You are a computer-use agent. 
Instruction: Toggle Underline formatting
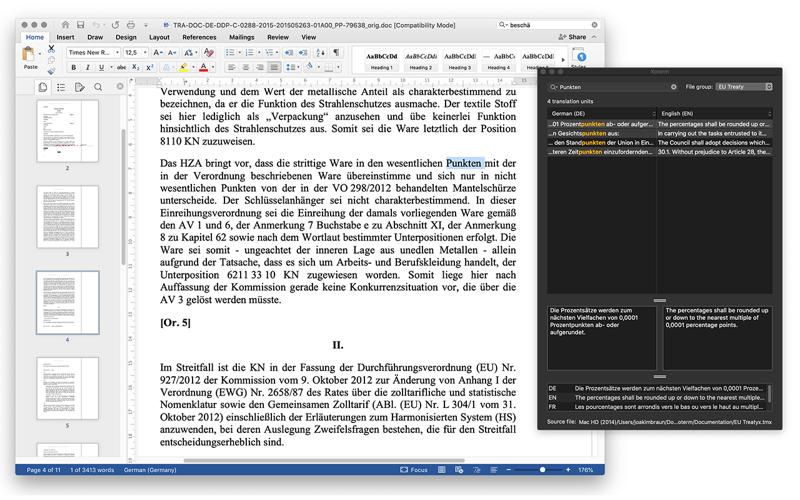(x=101, y=67)
